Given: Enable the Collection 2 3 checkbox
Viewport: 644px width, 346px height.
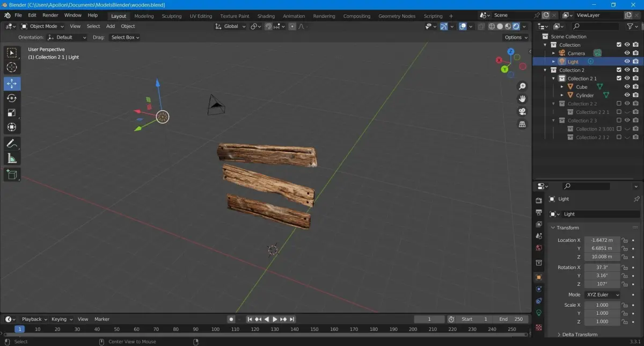Looking at the screenshot, I should point(619,120).
